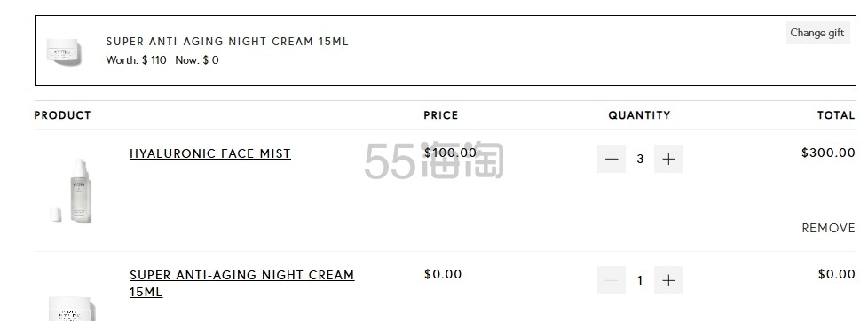
Task: Increase Night Cream 15ML quantity with plus
Action: [668, 280]
